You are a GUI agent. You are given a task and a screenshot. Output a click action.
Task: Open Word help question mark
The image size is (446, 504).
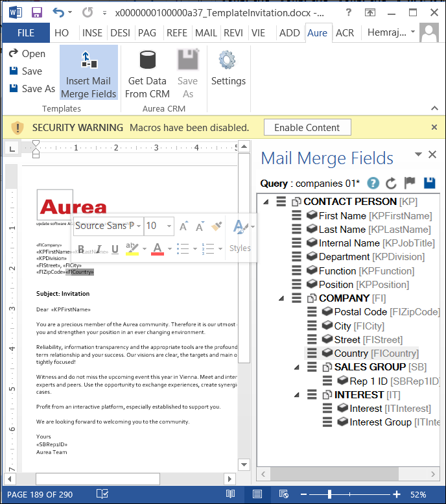coord(349,12)
